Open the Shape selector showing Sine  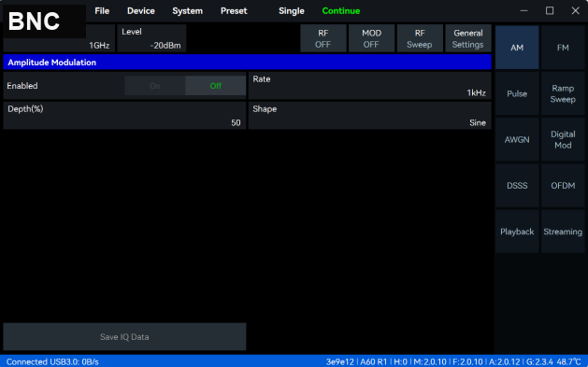[x=370, y=116]
